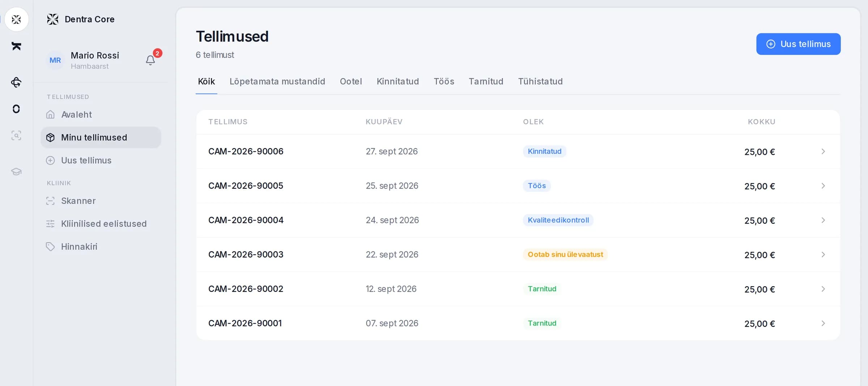Expand order CAM-2026-90002 chevron

tap(823, 289)
